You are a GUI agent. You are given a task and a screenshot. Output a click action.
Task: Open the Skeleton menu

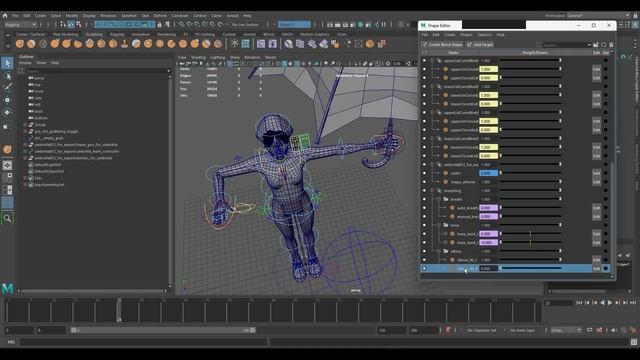pyautogui.click(x=129, y=16)
